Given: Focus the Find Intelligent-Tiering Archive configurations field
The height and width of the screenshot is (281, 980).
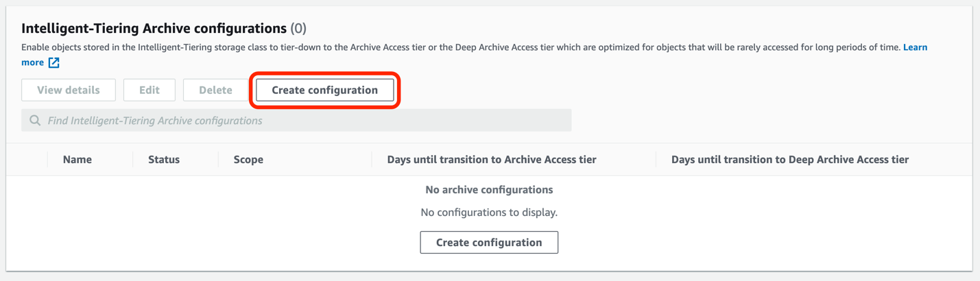Looking at the screenshot, I should 302,121.
